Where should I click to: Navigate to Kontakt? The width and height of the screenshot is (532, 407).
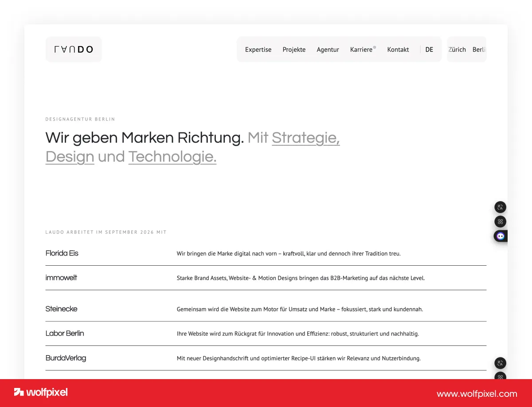398,50
